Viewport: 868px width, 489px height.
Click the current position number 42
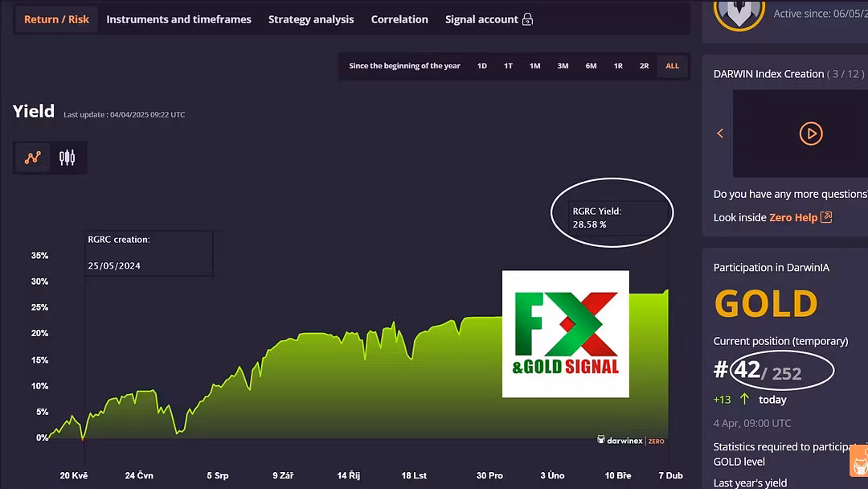pos(747,369)
